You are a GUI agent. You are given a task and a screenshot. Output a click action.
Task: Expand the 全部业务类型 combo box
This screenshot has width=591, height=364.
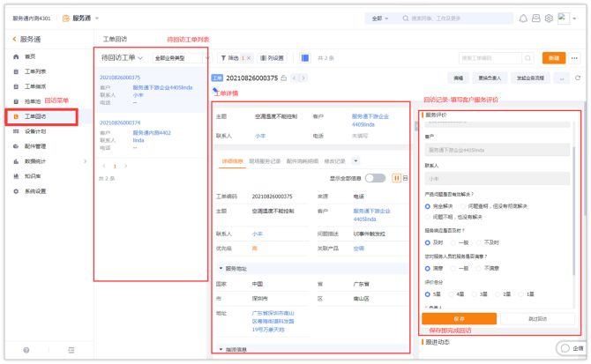tap(179, 57)
